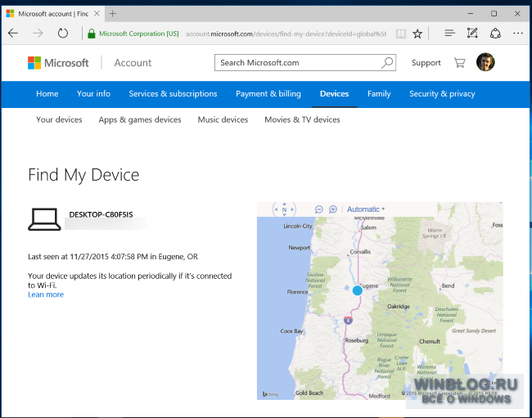532x418 pixels.
Task: Click the Salem label on map
Action: [368, 227]
